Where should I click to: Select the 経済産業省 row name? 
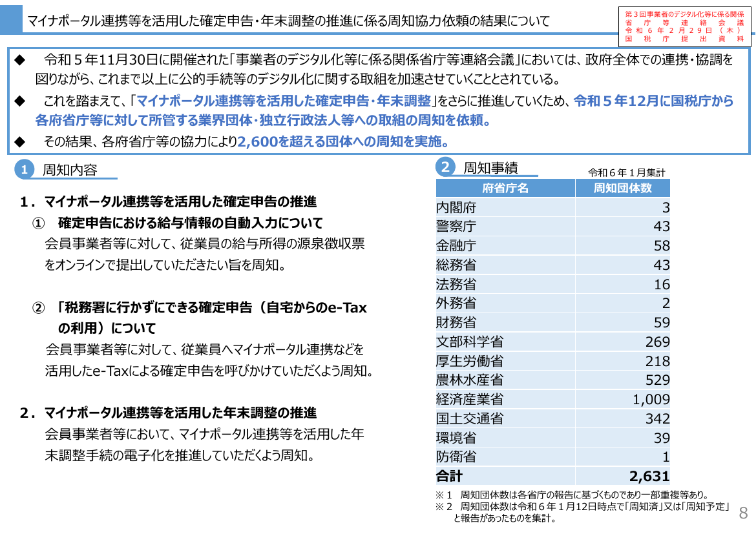(x=470, y=399)
